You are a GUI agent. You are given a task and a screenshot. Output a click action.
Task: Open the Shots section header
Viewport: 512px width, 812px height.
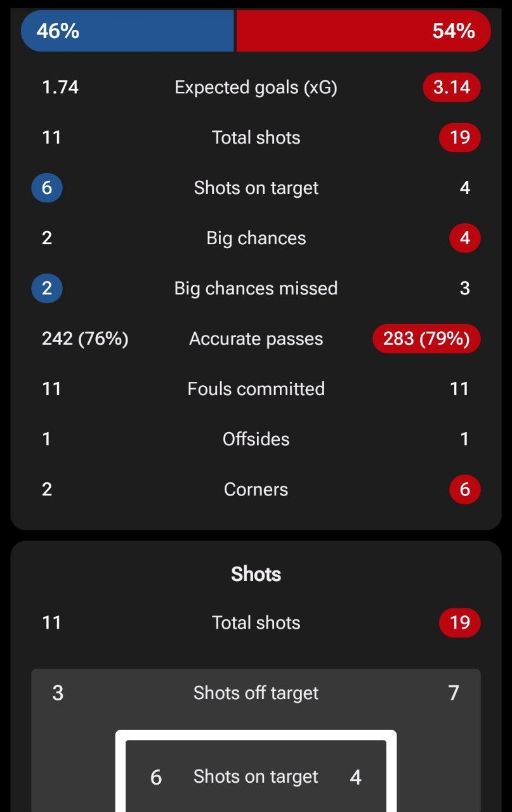click(256, 574)
